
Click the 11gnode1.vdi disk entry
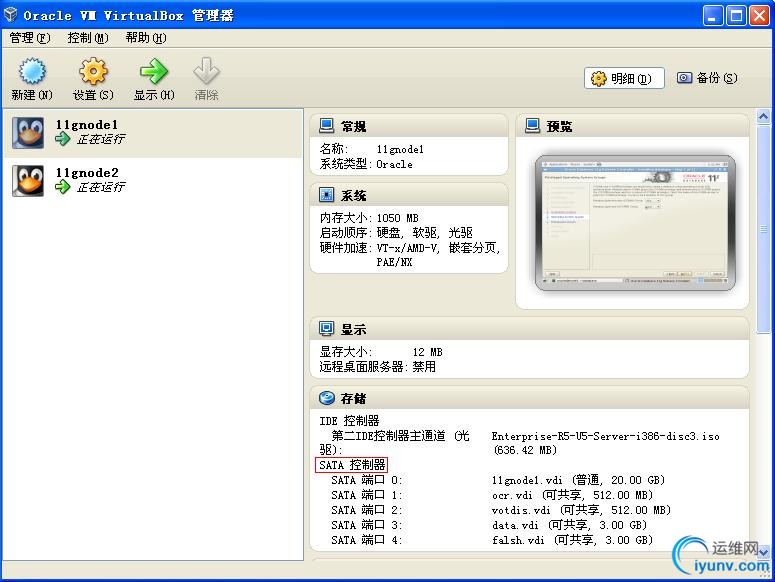tap(578, 480)
